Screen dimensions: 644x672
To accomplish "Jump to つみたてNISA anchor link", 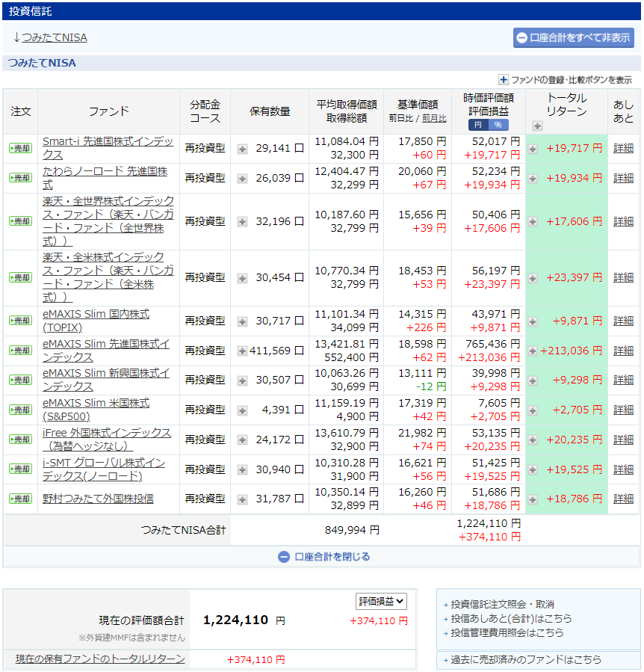I will (55, 37).
